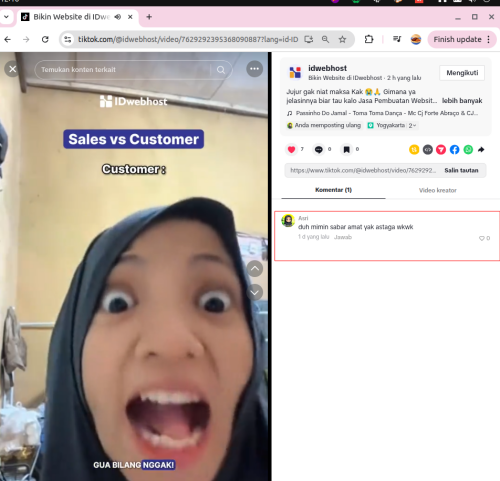Image resolution: width=500 pixels, height=481 pixels.
Task: Click the Mengikuti button
Action: [462, 73]
